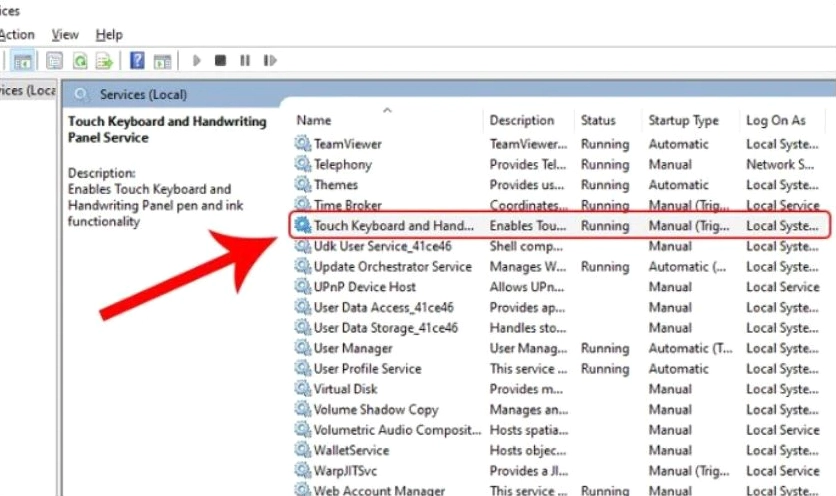Select Volumetric Audio Composit... service name
Screen dimensions: 836x496
point(397,430)
